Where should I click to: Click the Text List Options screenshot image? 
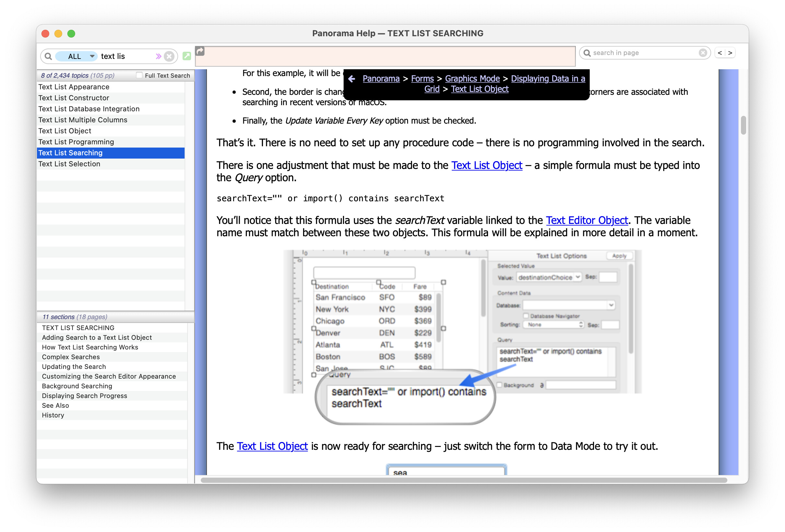click(x=462, y=337)
